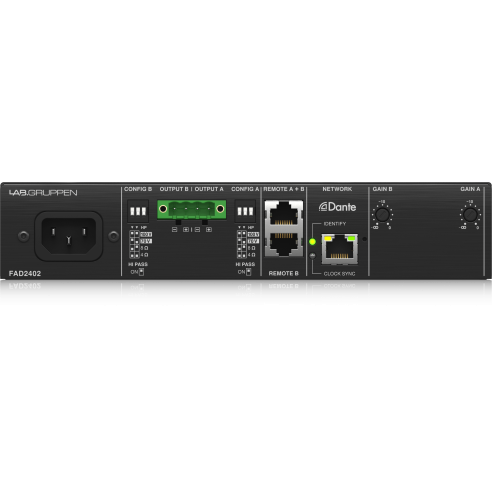Viewport: 492px width, 492px height.
Task: Click the HI PASS label under Config B
Action: (x=138, y=264)
